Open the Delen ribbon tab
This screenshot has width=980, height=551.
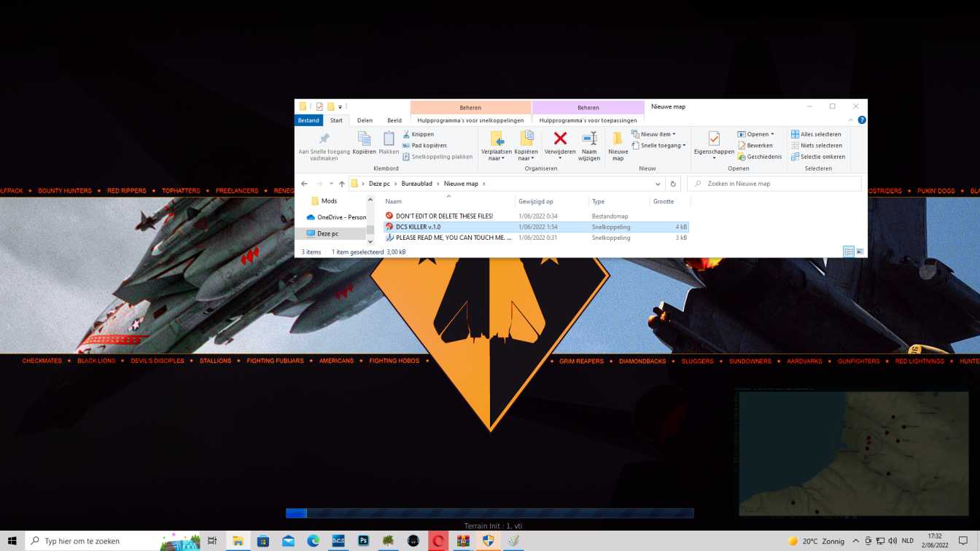(x=365, y=120)
